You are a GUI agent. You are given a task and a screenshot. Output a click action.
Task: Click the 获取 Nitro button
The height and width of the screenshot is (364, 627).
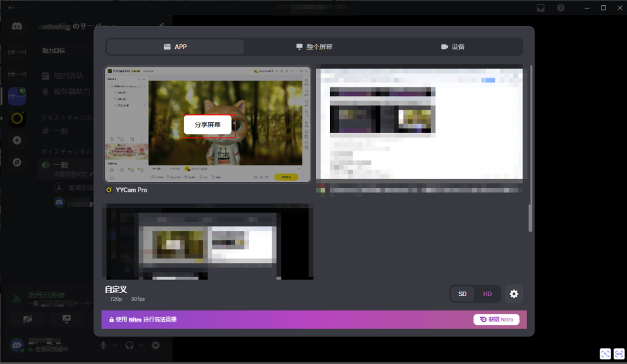tap(496, 320)
